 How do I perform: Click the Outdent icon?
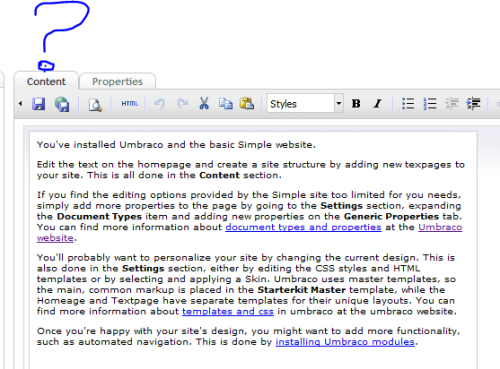[452, 104]
